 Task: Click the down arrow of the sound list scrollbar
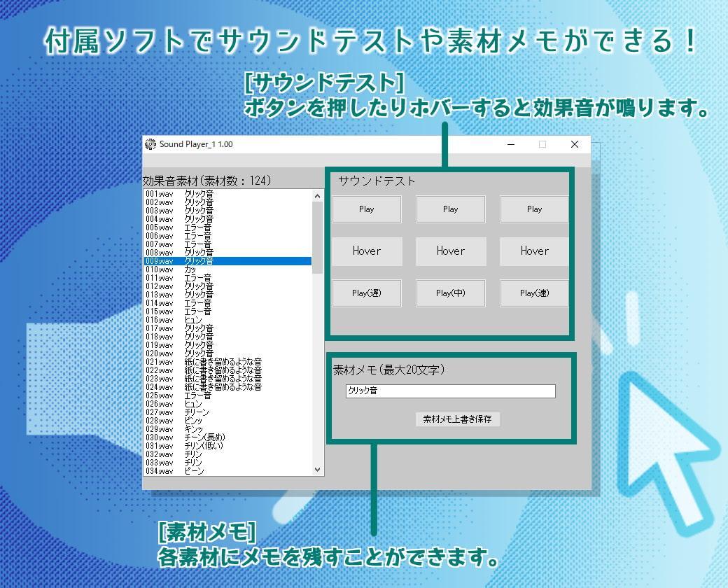(x=318, y=470)
